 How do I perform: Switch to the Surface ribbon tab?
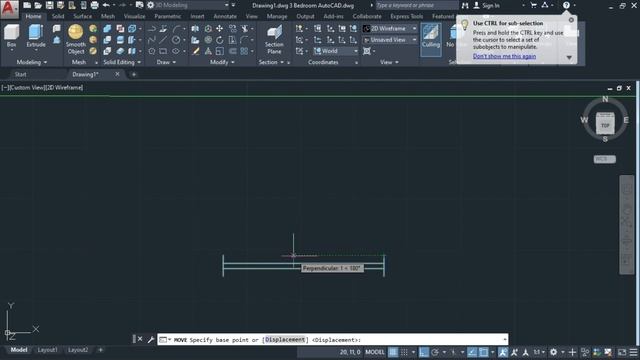tap(82, 16)
